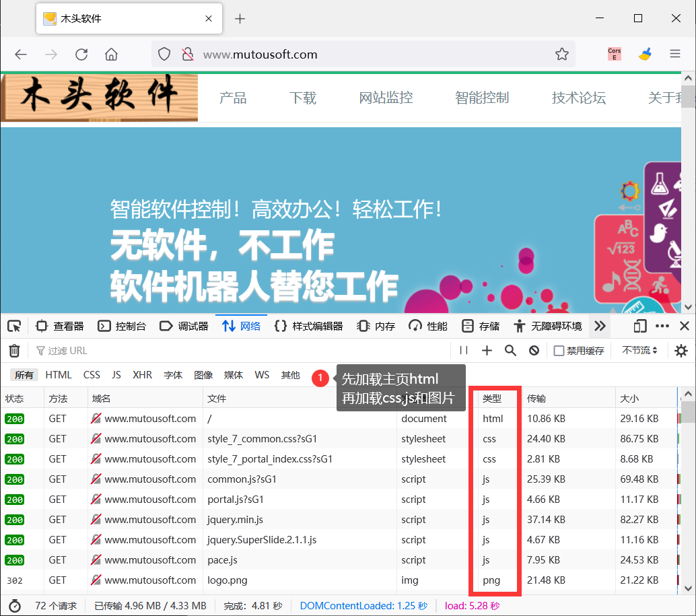Filter requests by 图像
Screen dimensions: 696x616
[203, 375]
